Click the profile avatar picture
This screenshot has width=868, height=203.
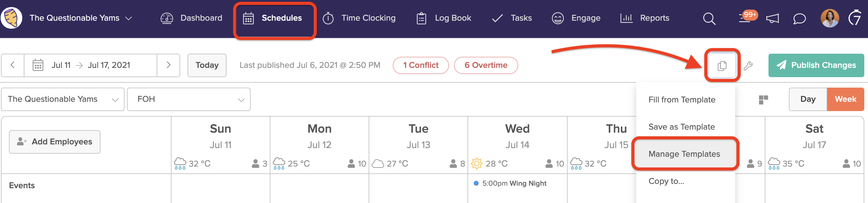click(x=830, y=19)
